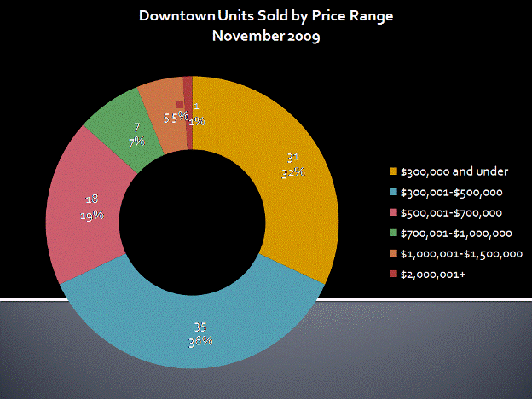The height and width of the screenshot is (399, 532).
Task: Select the chart title "Downtown Units Sold by Price Range"
Action: tap(266, 16)
